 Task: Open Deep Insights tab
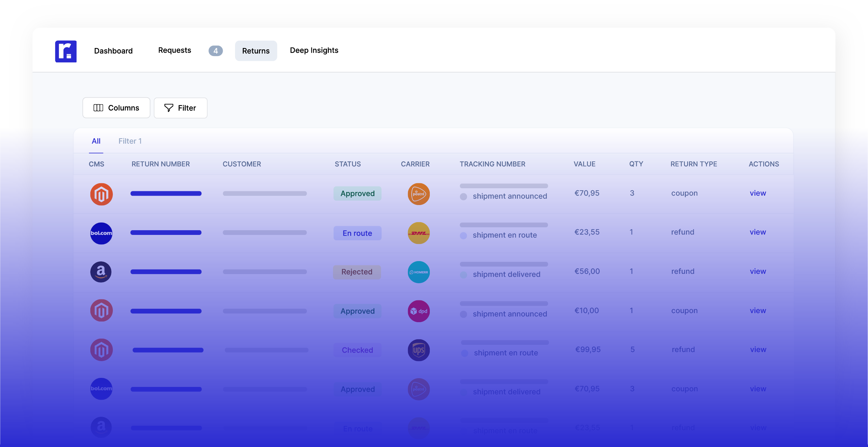[314, 50]
